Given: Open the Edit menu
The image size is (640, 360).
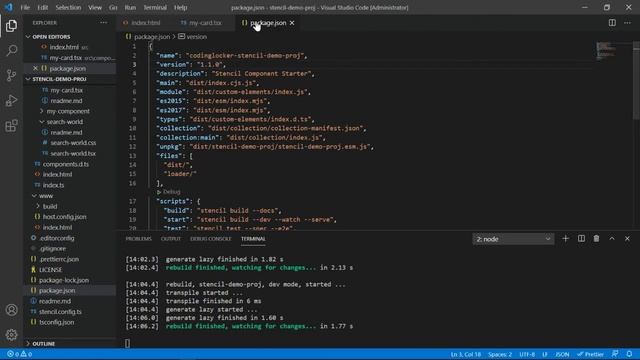Looking at the screenshot, I should [42, 7].
